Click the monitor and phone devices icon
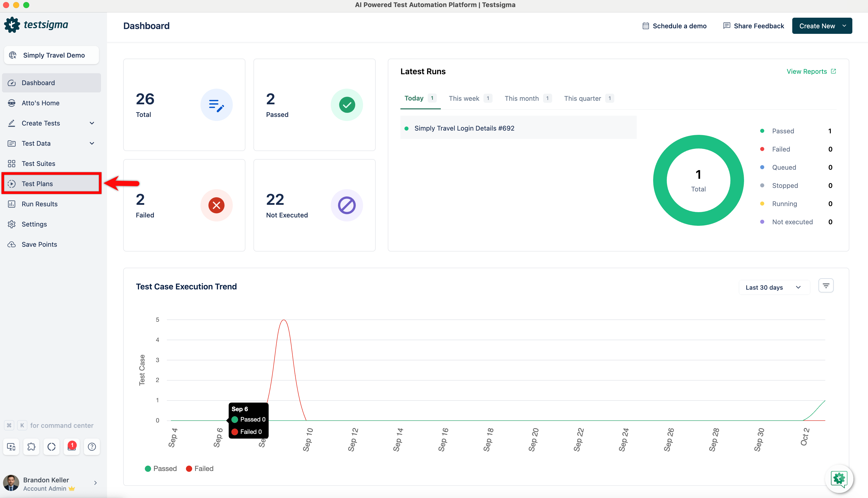The height and width of the screenshot is (498, 868). [x=11, y=446]
